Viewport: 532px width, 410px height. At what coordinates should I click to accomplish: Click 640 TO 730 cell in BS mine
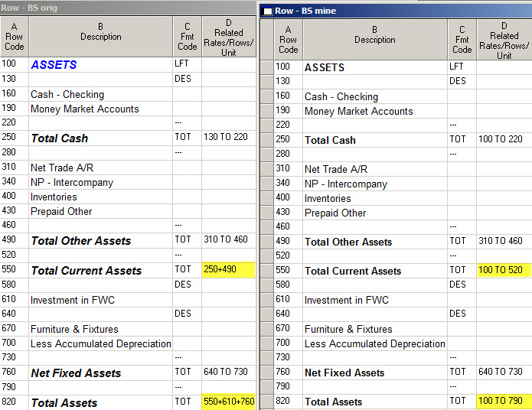pyautogui.click(x=504, y=373)
